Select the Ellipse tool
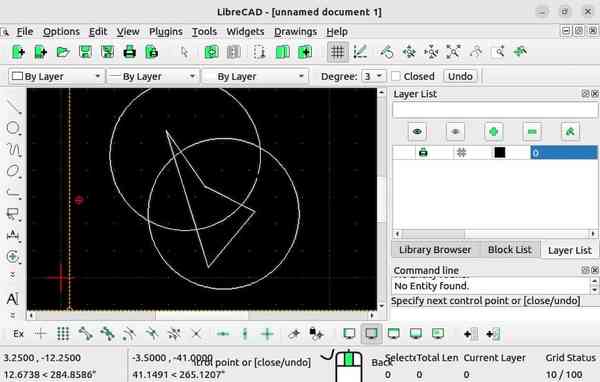 pyautogui.click(x=14, y=171)
